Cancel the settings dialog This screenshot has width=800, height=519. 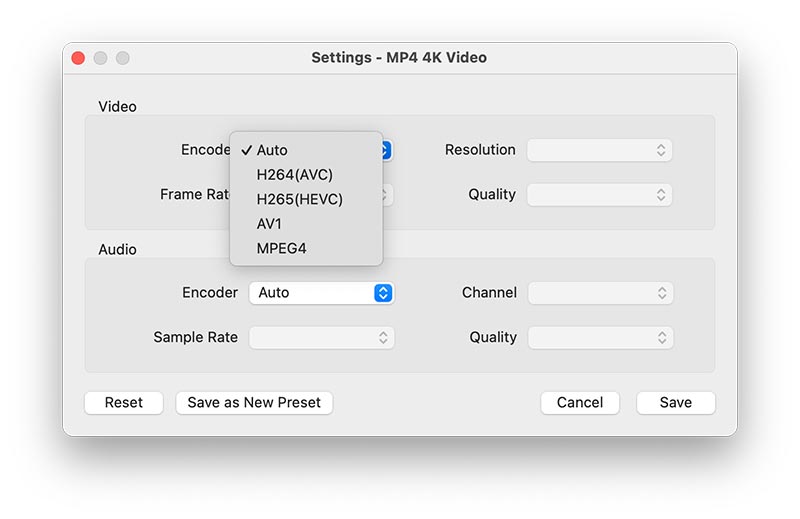(580, 403)
